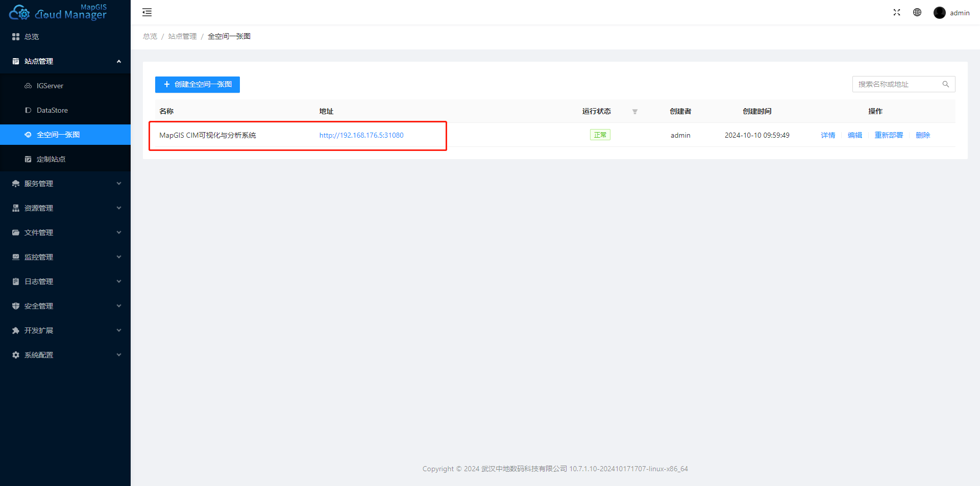Click the admin creator cell in table
Viewport: 980px width, 486px height.
tap(680, 135)
